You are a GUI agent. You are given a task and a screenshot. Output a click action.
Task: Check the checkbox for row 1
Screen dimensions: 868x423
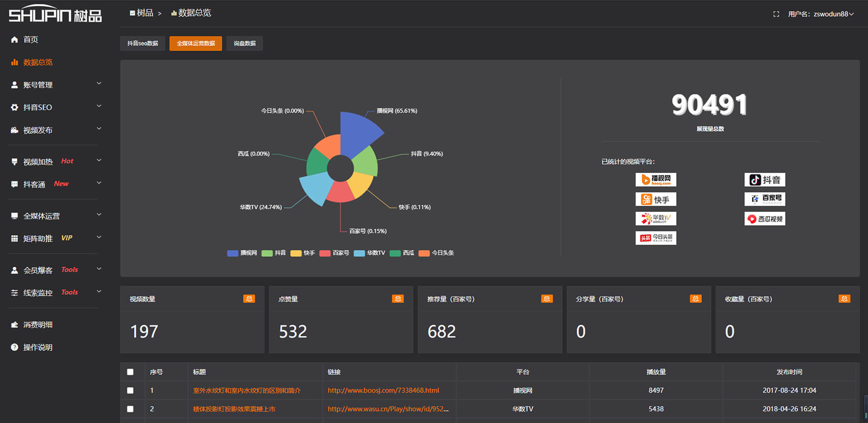point(130,390)
